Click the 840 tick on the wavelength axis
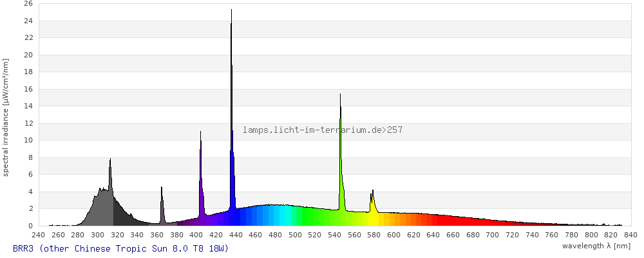The image size is (644, 258). tap(630, 235)
